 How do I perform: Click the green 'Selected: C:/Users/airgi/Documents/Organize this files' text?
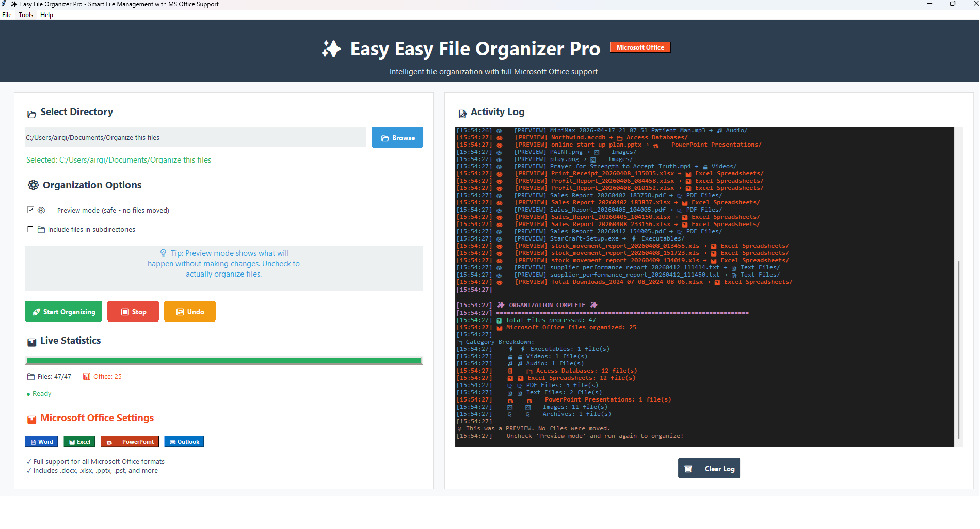click(119, 160)
